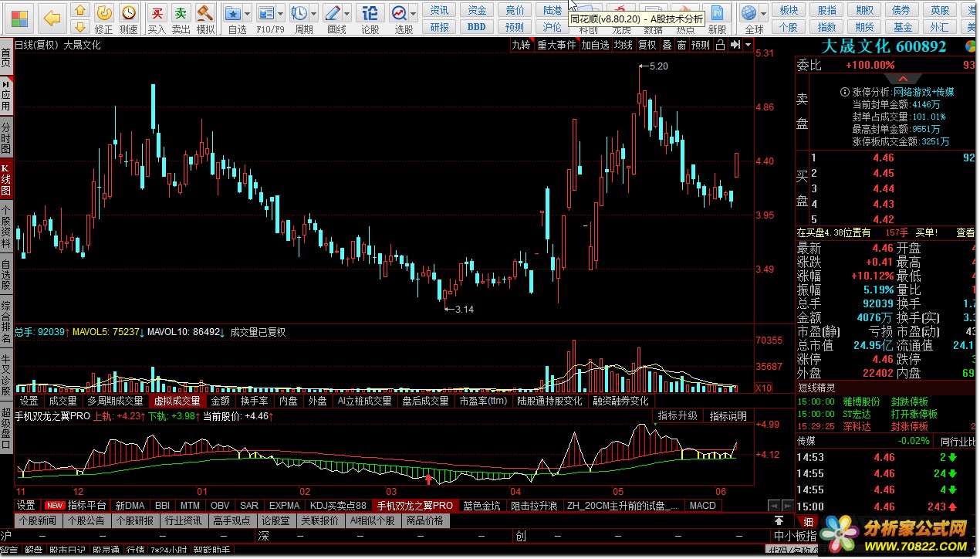Toggle 均线 moving average lines
Image resolution: width=980 pixels, height=559 pixels.
(x=623, y=45)
